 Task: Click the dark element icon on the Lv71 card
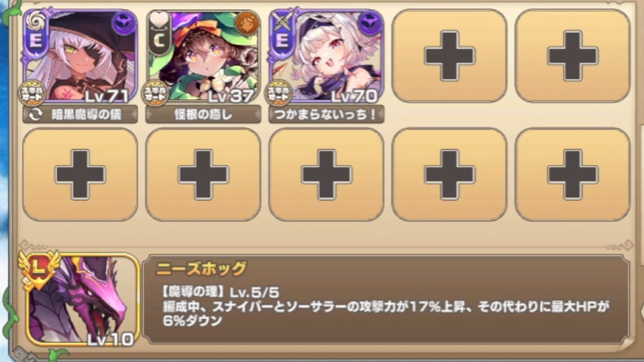123,23
